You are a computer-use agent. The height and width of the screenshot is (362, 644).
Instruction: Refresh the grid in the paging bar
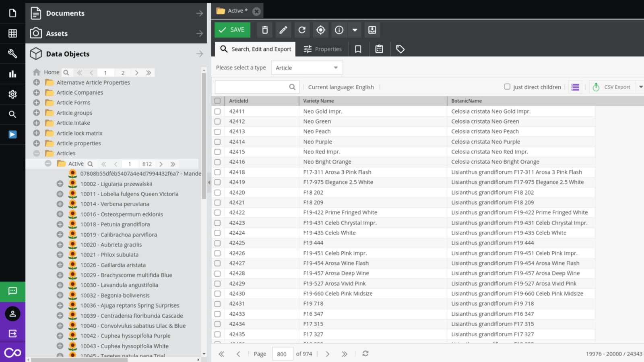[365, 354]
